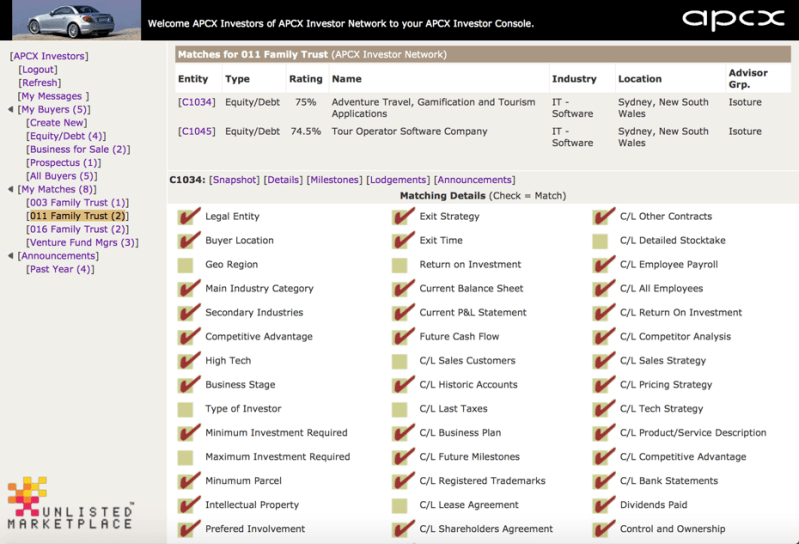Open the Lodgements tab for C1034
799x544 pixels.
pyautogui.click(x=398, y=180)
